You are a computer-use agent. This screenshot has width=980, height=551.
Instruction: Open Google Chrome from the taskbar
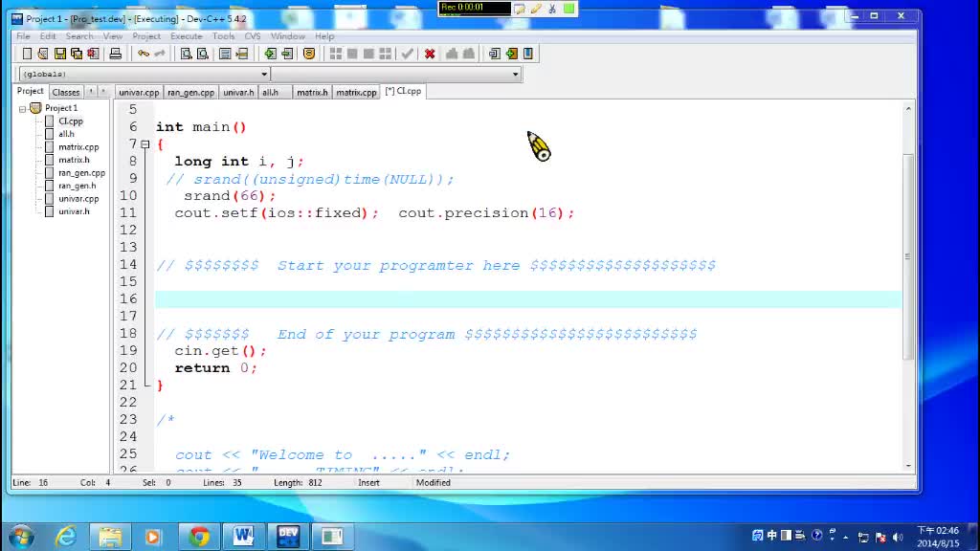point(199,537)
